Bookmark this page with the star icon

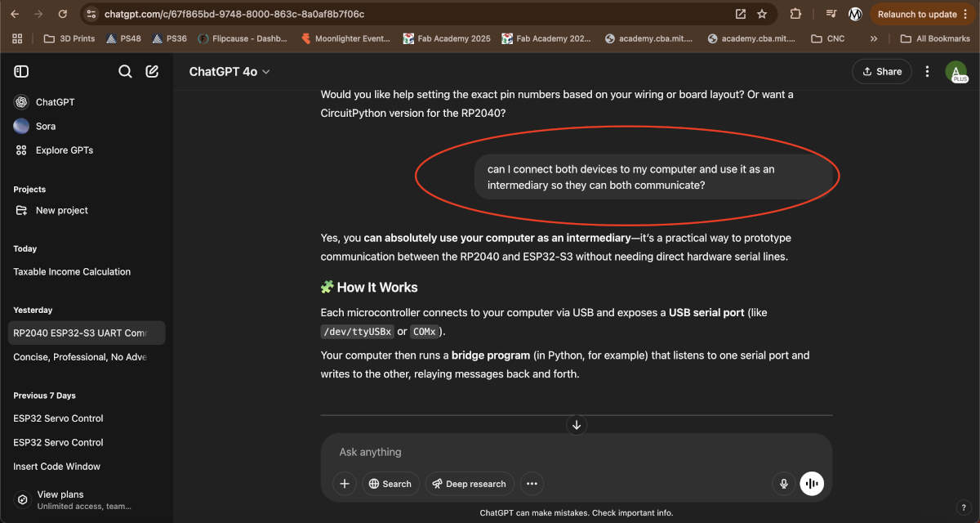coord(762,14)
